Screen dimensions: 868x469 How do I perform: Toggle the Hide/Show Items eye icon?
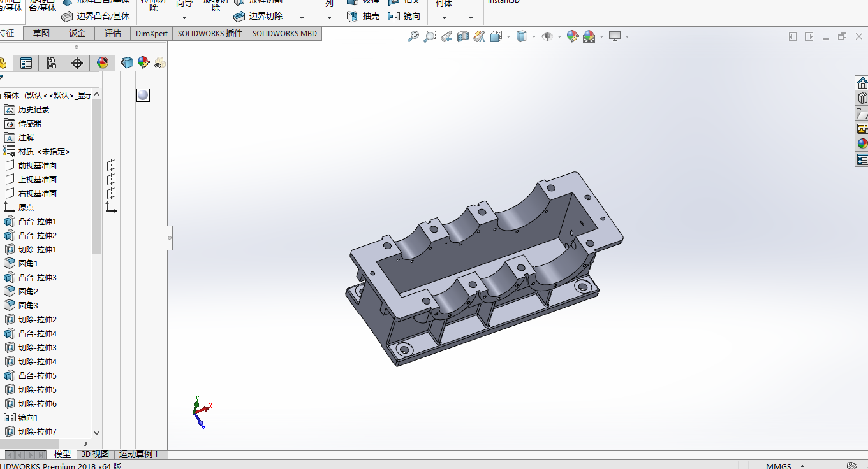(x=547, y=36)
